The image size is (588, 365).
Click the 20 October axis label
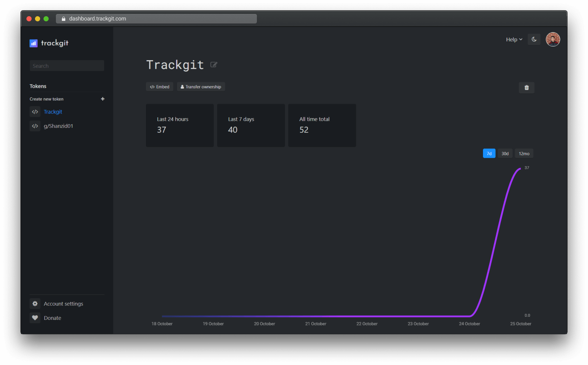click(x=265, y=324)
